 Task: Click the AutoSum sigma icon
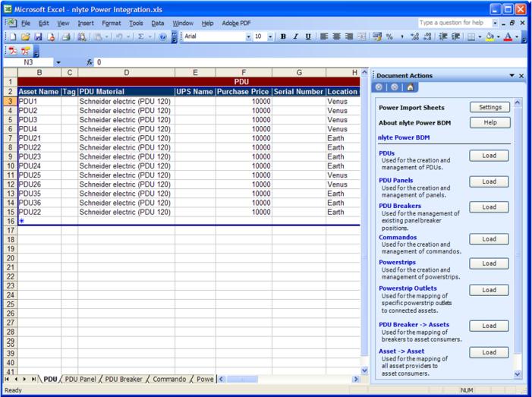point(141,36)
